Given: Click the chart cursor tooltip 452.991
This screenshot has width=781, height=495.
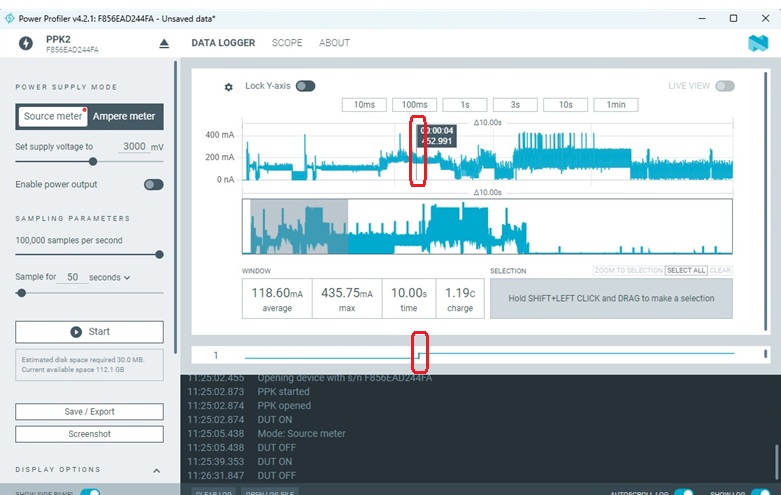Looking at the screenshot, I should click(436, 135).
